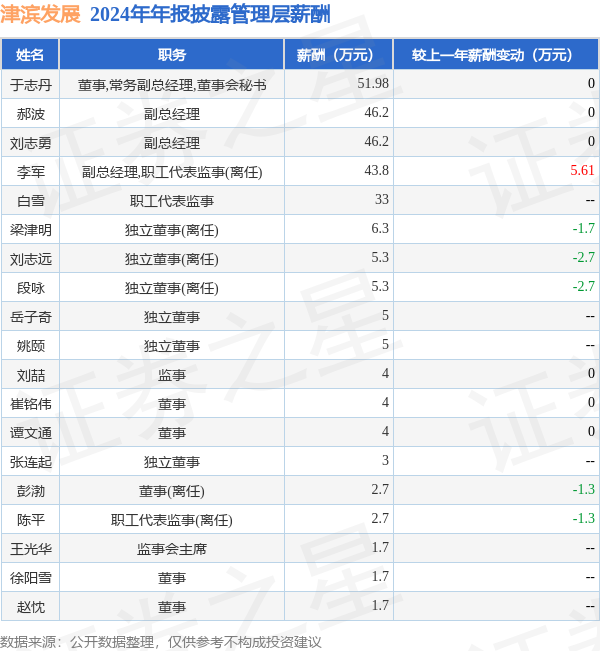The image size is (600, 651).
Task: Click the 数据来源 disclaimer footer text
Action: coord(161,642)
